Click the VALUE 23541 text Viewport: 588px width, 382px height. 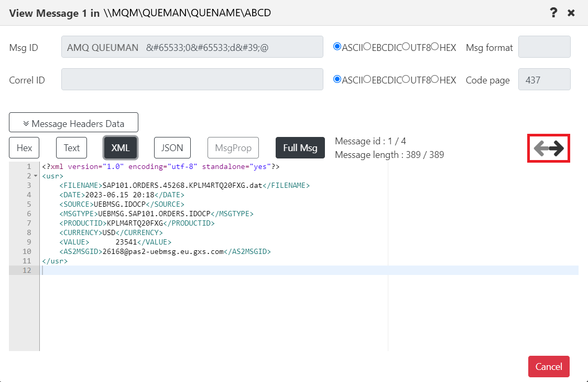click(126, 242)
